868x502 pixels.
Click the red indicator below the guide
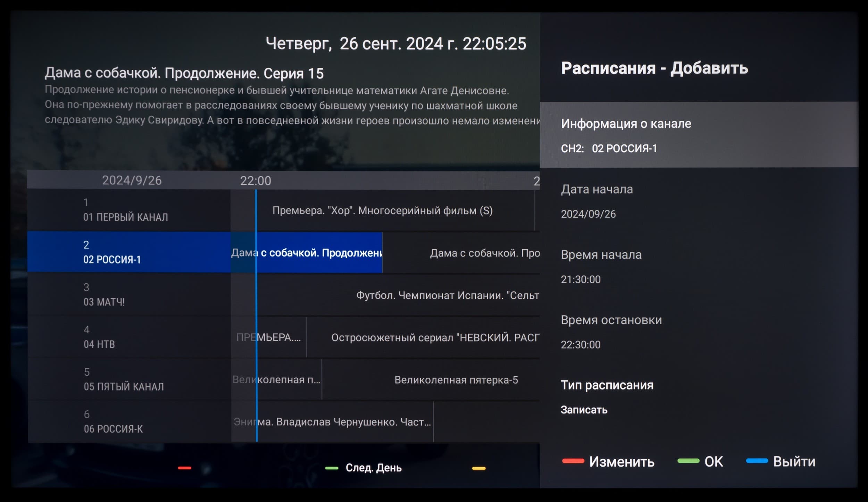point(184,468)
